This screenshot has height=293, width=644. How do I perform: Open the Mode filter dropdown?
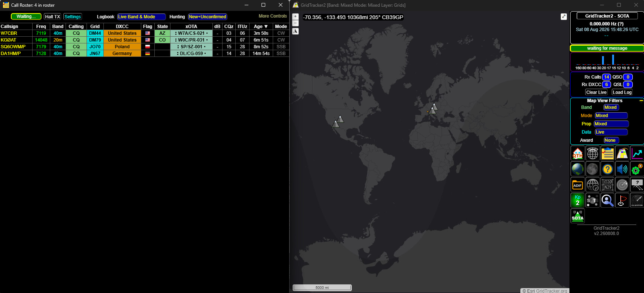pyautogui.click(x=611, y=116)
